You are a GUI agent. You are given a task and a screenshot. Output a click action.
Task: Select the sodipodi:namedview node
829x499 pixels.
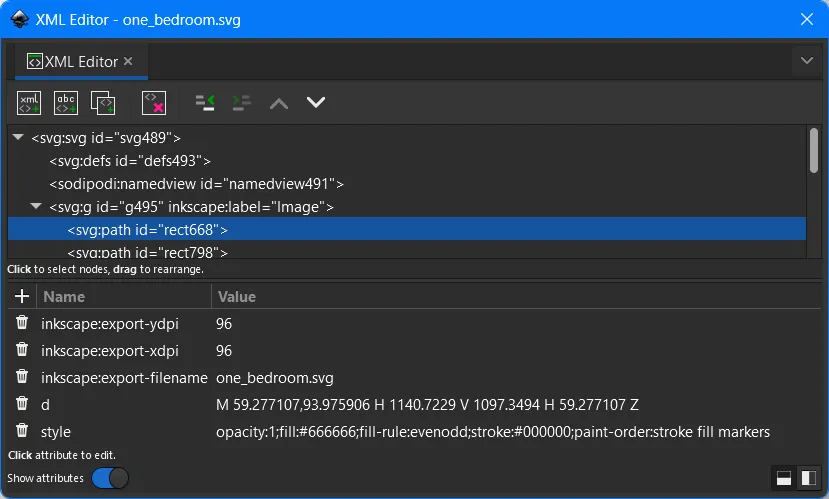click(196, 184)
